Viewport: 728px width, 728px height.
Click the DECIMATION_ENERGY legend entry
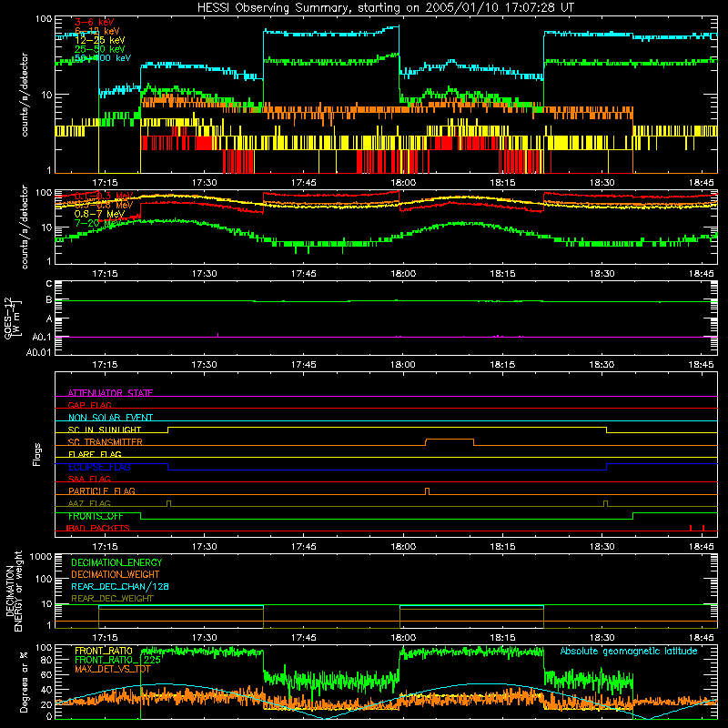pyautogui.click(x=116, y=562)
